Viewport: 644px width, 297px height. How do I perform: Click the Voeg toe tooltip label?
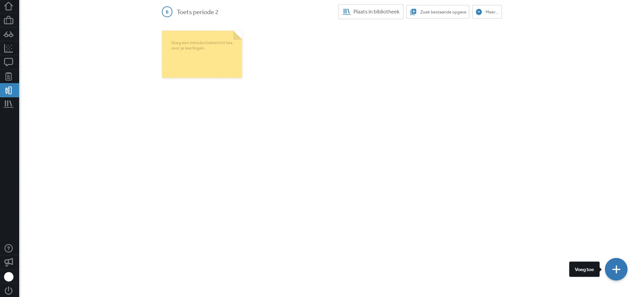tap(584, 269)
